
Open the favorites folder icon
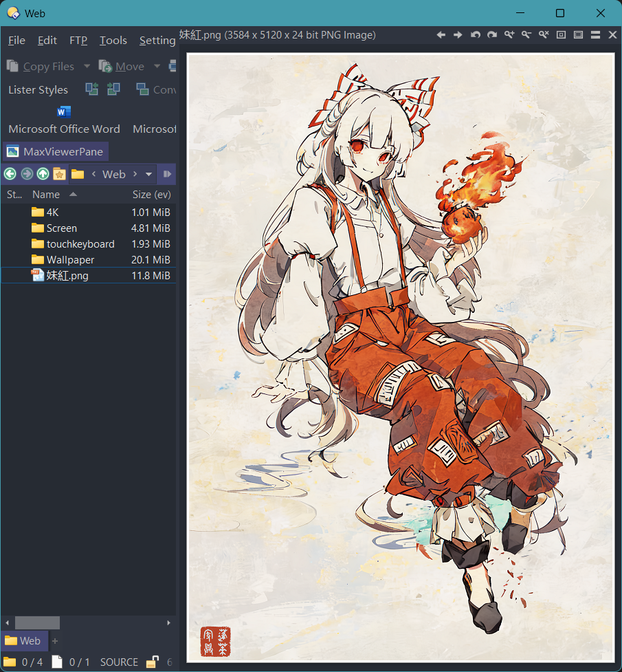(x=59, y=174)
